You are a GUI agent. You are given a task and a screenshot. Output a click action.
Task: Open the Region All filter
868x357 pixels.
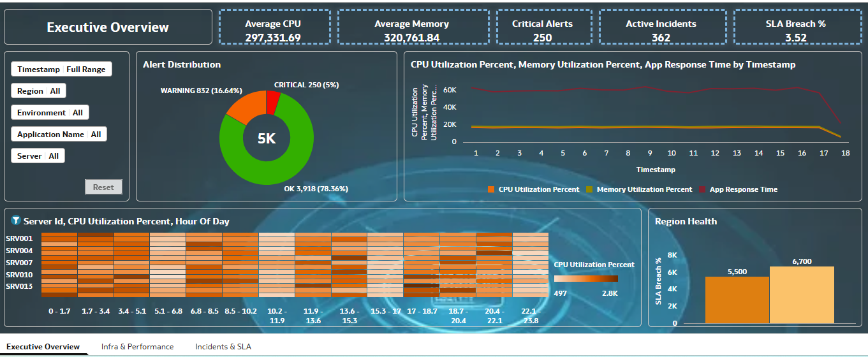(x=38, y=91)
